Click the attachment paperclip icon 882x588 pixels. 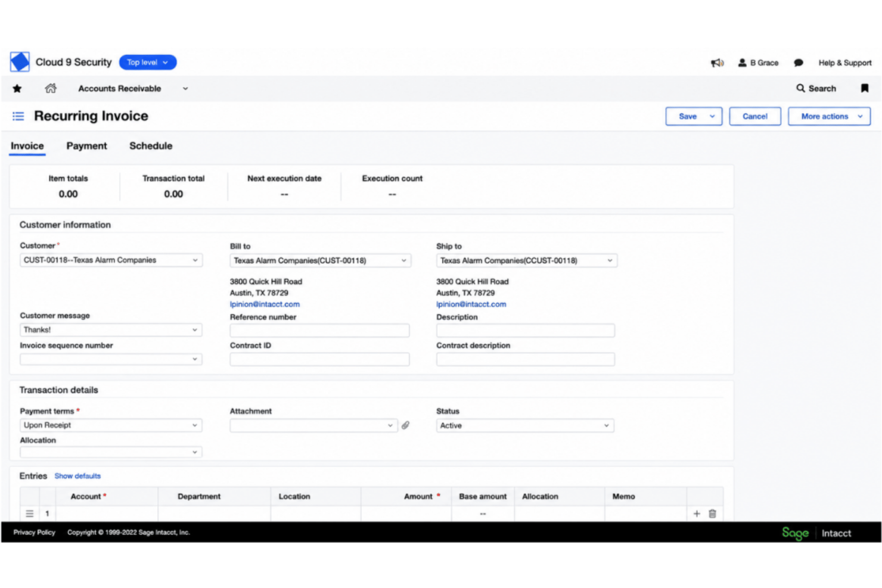(405, 425)
